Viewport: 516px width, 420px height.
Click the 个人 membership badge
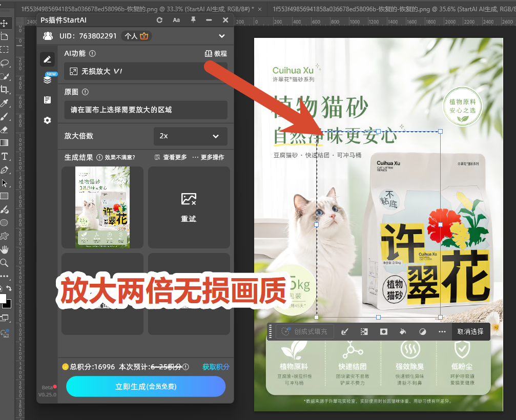tap(136, 36)
